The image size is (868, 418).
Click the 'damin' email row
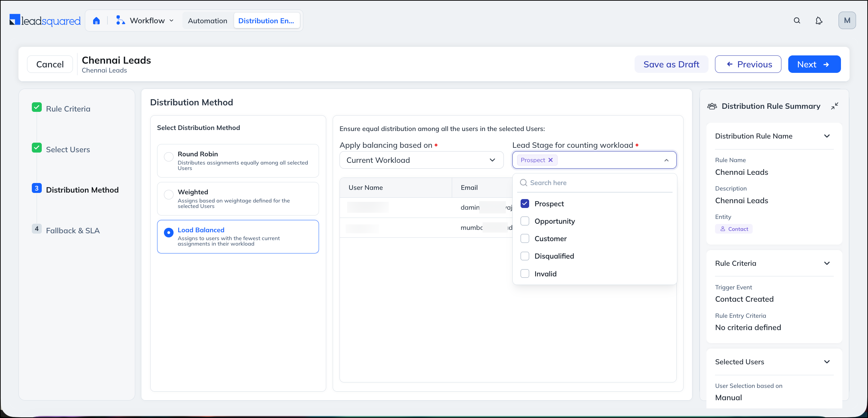coord(486,207)
